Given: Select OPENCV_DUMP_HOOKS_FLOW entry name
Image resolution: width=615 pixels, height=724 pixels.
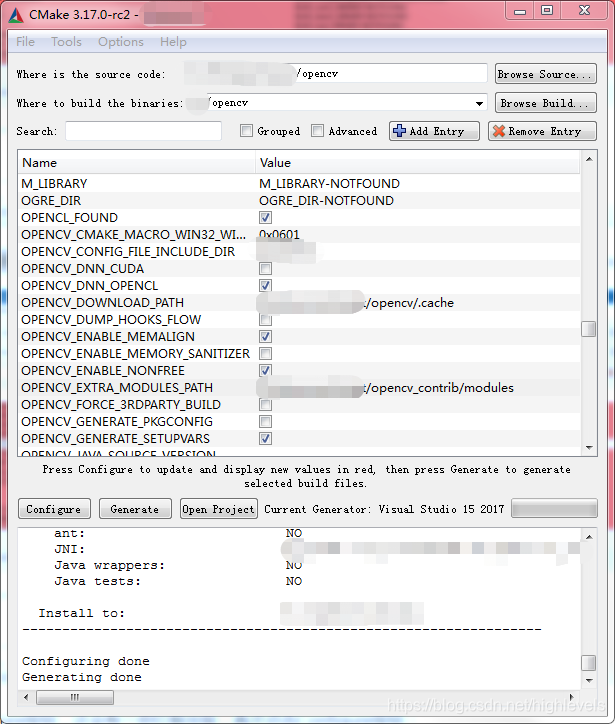Looking at the screenshot, I should click(x=111, y=320).
